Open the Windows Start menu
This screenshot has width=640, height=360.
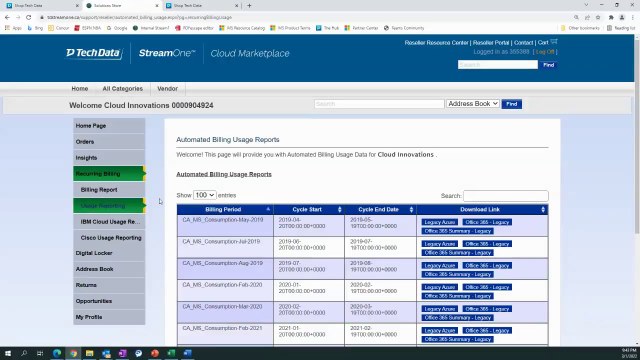(8, 353)
